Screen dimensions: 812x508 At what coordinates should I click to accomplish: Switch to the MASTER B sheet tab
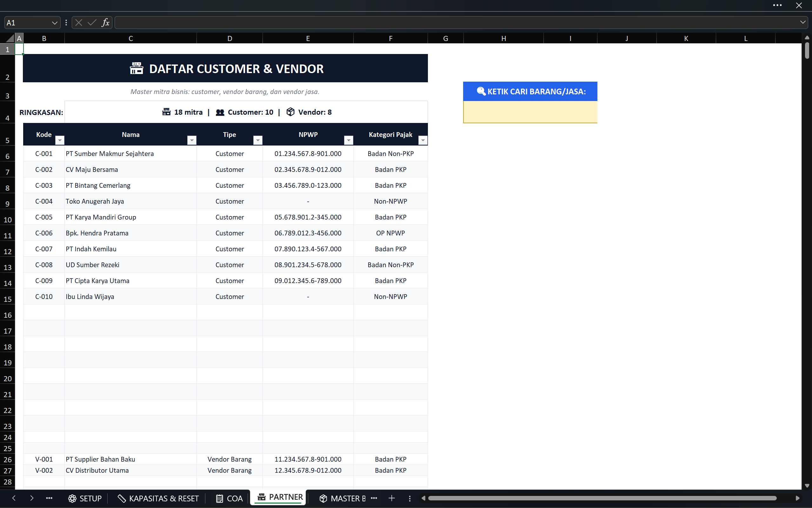click(x=343, y=498)
